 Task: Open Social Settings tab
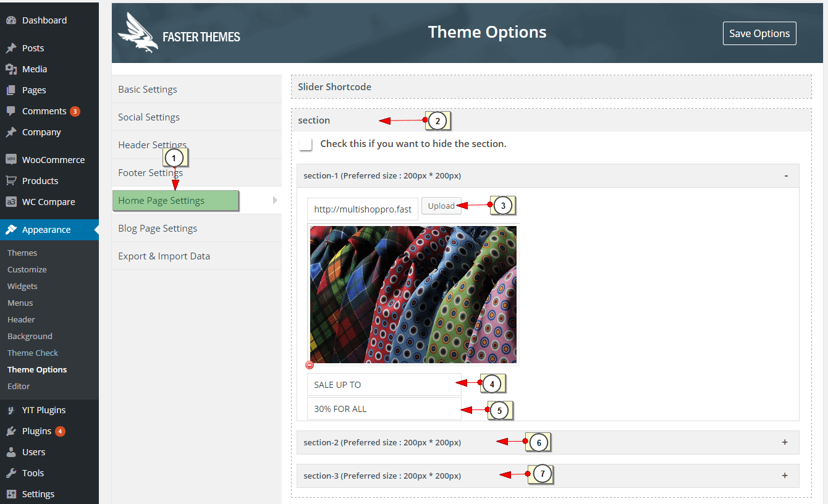point(196,117)
